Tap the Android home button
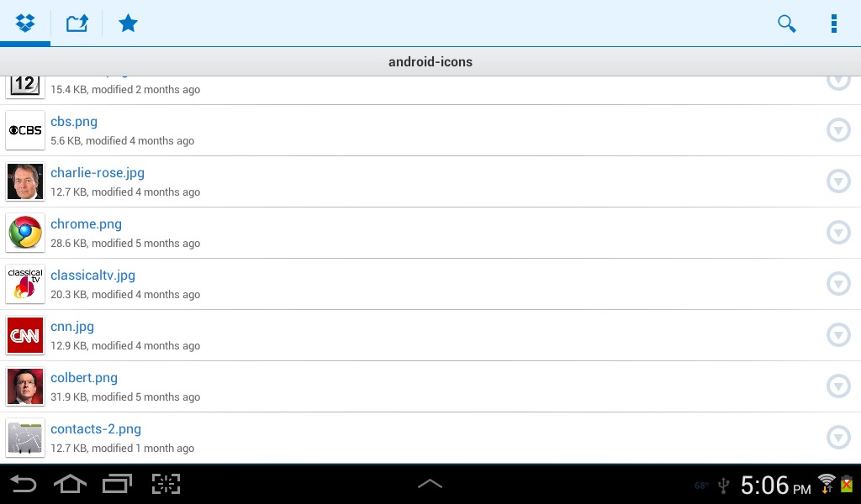 point(71,484)
